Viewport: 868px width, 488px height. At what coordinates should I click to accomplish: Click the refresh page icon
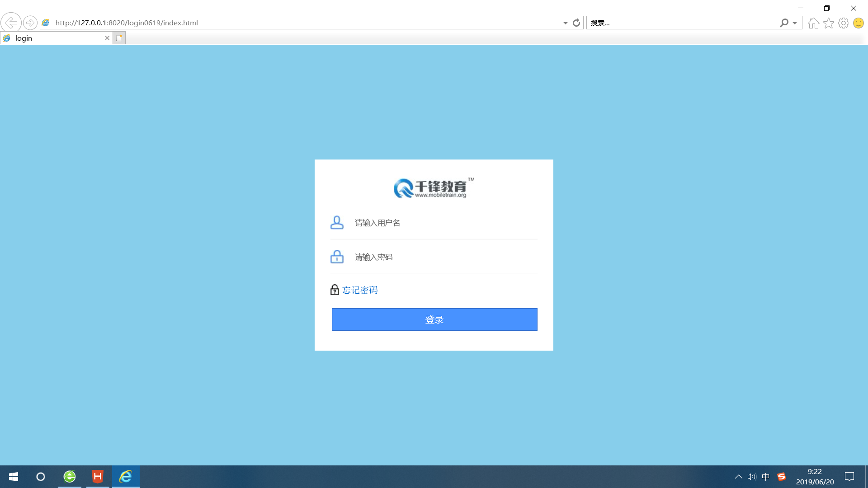576,23
